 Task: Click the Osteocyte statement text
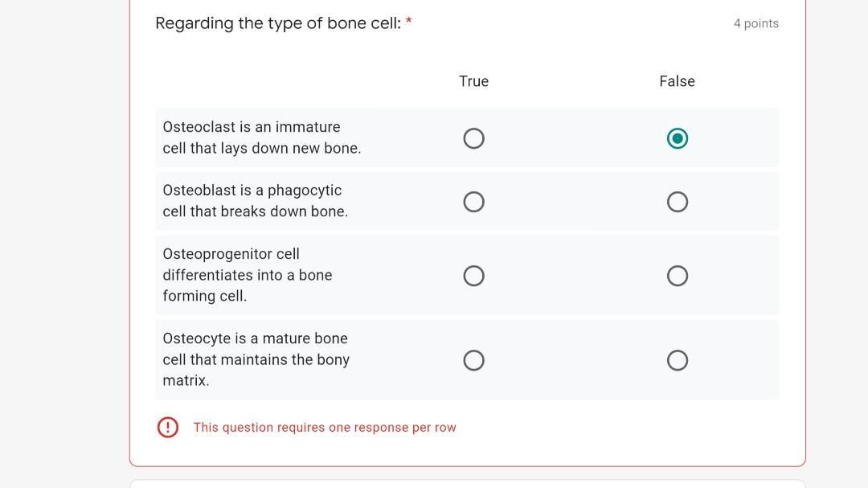[256, 359]
